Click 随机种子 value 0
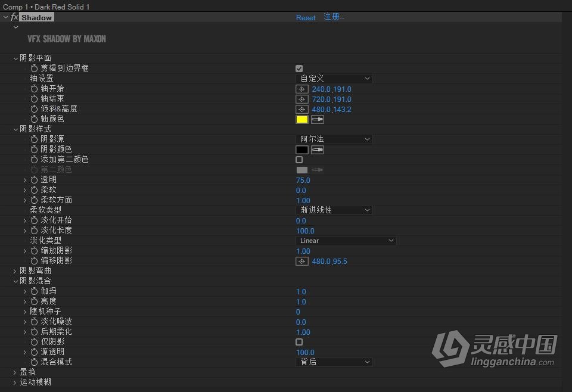Screen dimensions: 572x392 coord(298,312)
